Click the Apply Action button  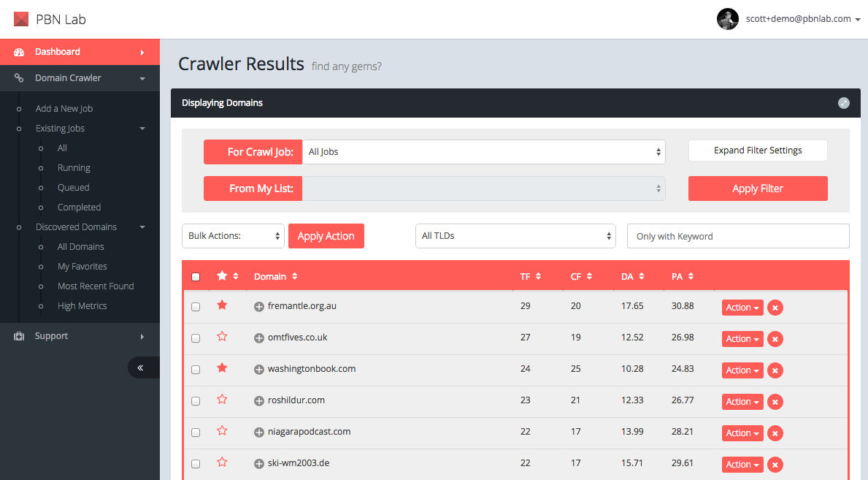point(326,236)
